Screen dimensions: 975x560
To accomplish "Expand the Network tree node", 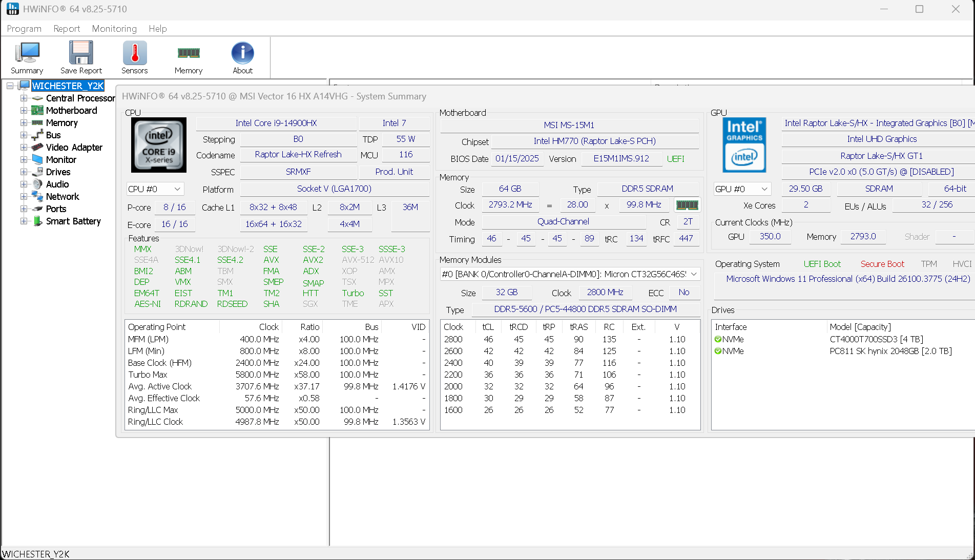I will coord(24,197).
